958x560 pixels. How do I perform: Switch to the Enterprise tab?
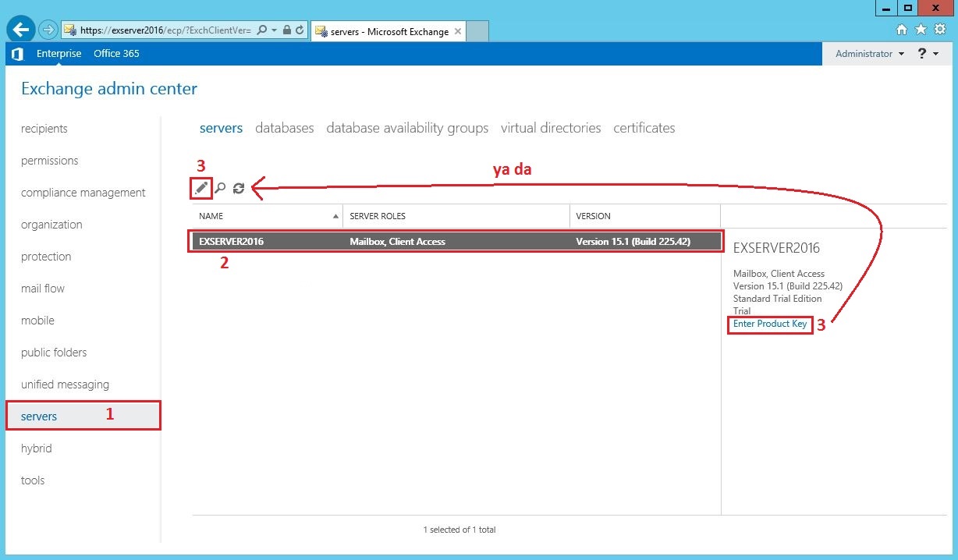coord(59,54)
